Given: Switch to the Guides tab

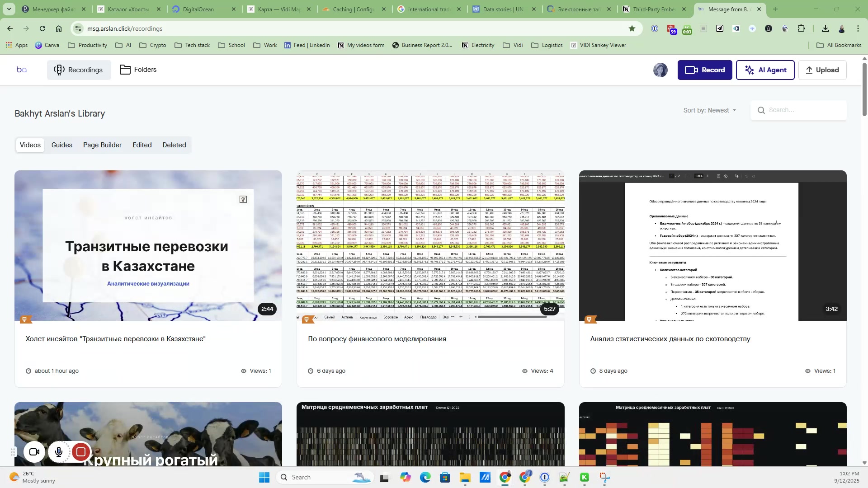Looking at the screenshot, I should coord(62,145).
